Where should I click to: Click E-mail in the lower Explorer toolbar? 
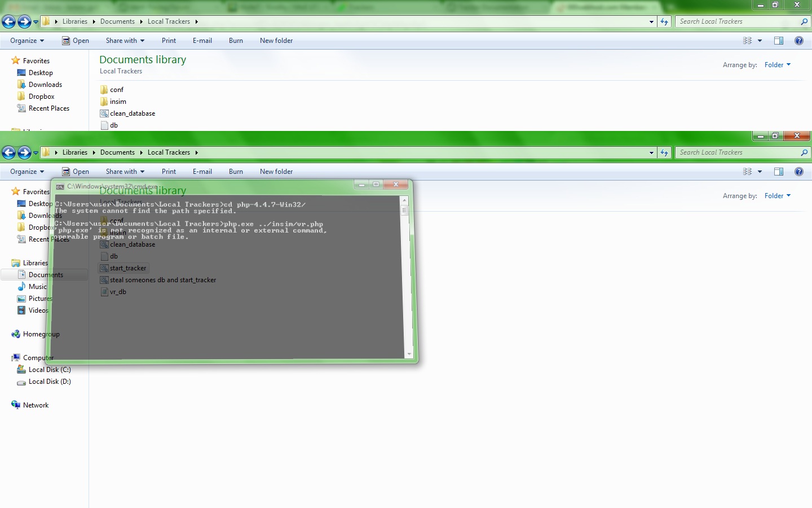tap(202, 172)
